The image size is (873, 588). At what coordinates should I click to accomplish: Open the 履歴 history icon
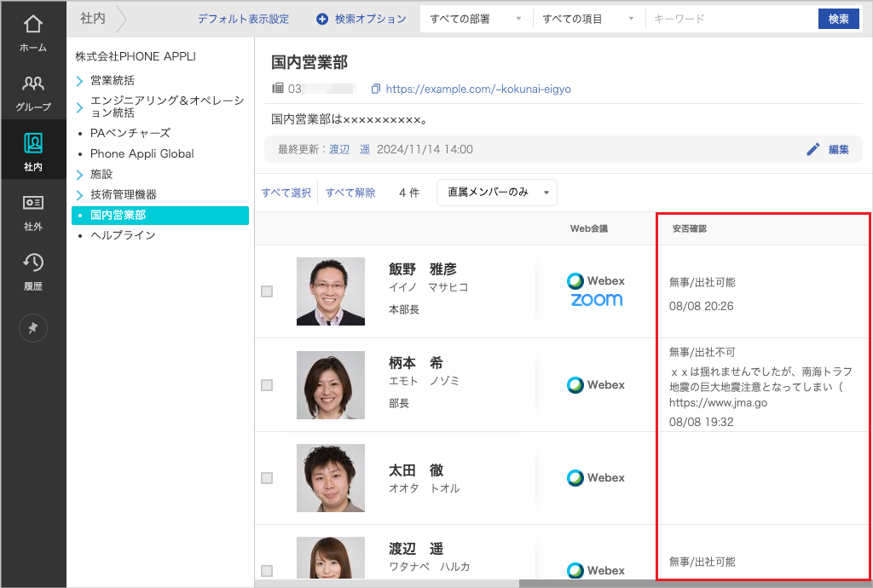pos(32,271)
